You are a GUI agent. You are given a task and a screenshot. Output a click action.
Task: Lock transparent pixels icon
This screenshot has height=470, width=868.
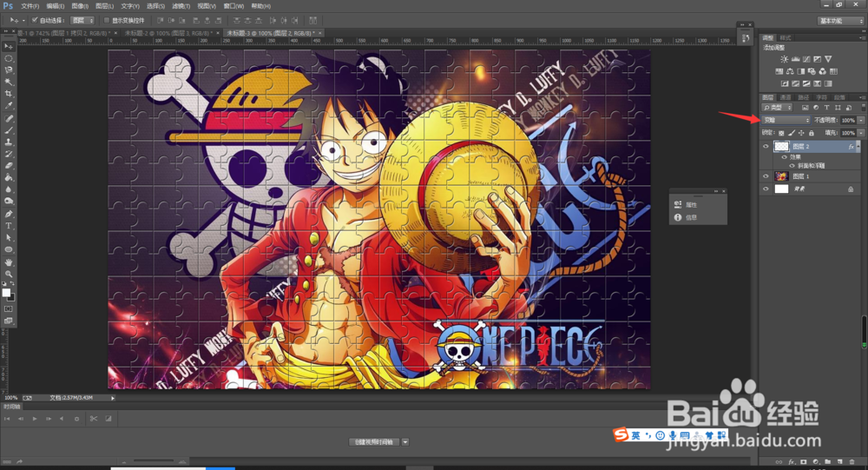(x=781, y=133)
